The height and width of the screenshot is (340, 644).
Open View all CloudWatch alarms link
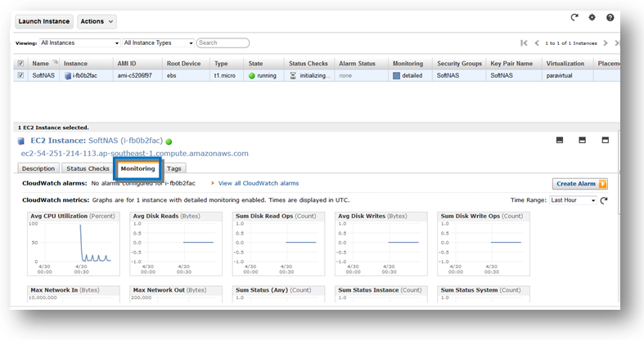(259, 183)
